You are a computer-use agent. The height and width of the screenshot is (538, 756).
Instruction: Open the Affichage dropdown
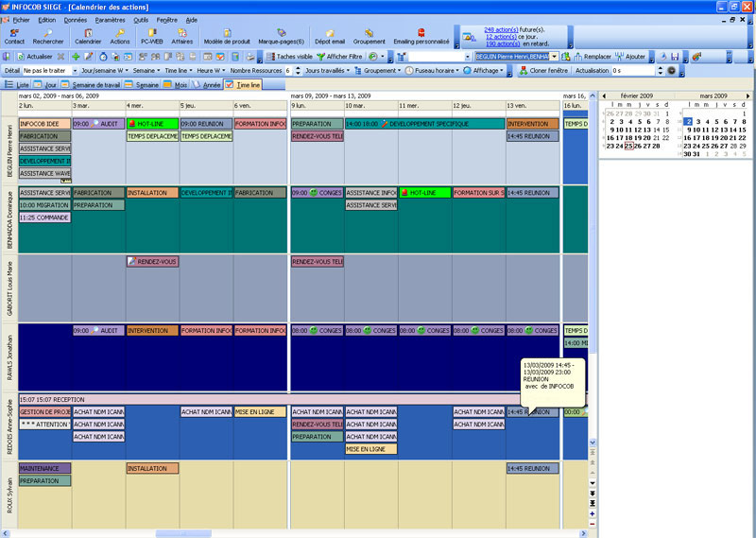click(x=488, y=71)
